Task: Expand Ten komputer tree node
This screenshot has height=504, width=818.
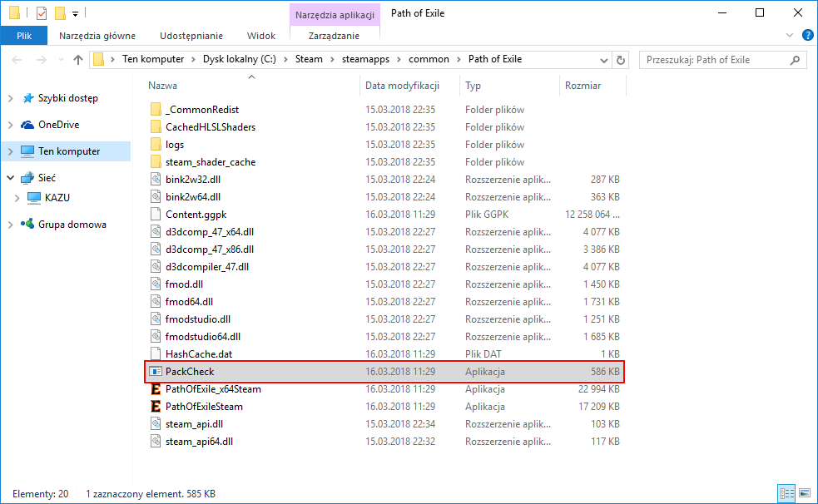Action: click(x=11, y=151)
